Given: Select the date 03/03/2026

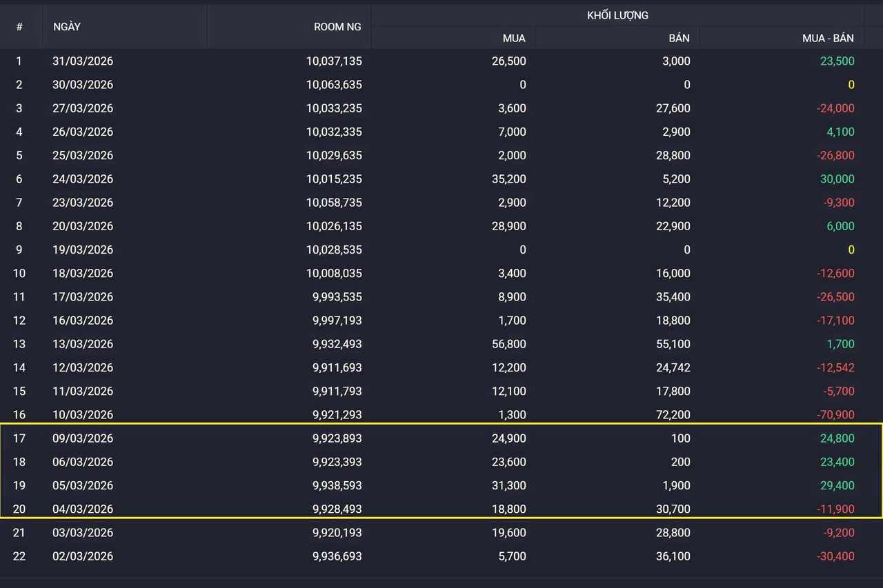Looking at the screenshot, I should tap(83, 532).
